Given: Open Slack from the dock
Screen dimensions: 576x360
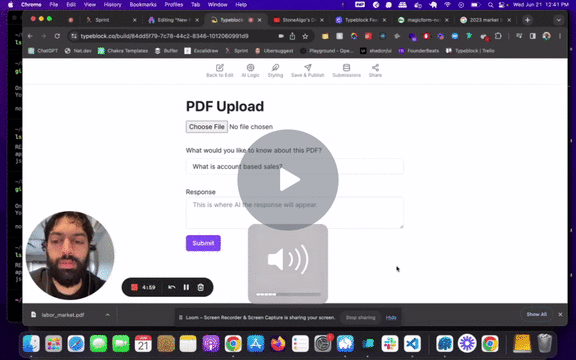Looking at the screenshot, I should 390,344.
